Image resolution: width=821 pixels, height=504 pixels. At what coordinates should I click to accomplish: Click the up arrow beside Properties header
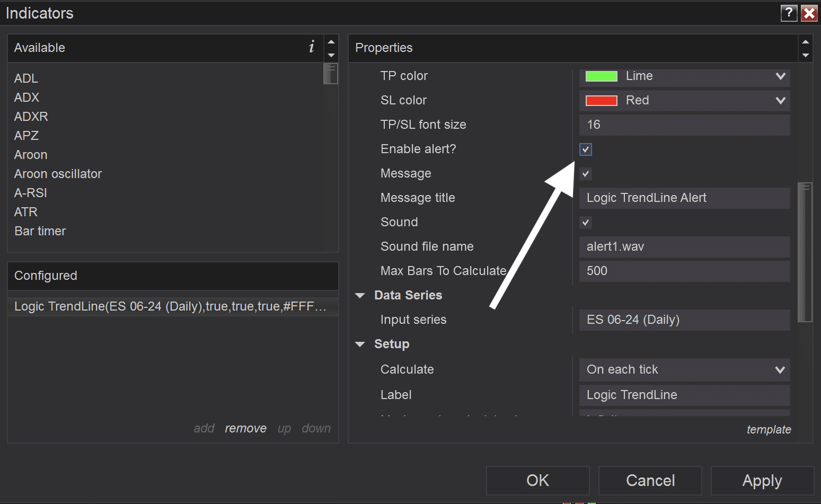point(806,42)
